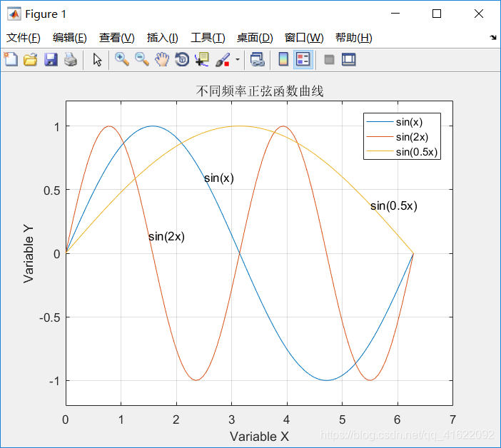This screenshot has width=501, height=448.
Task: Click the yellow line sample in the legend
Action: click(x=380, y=152)
